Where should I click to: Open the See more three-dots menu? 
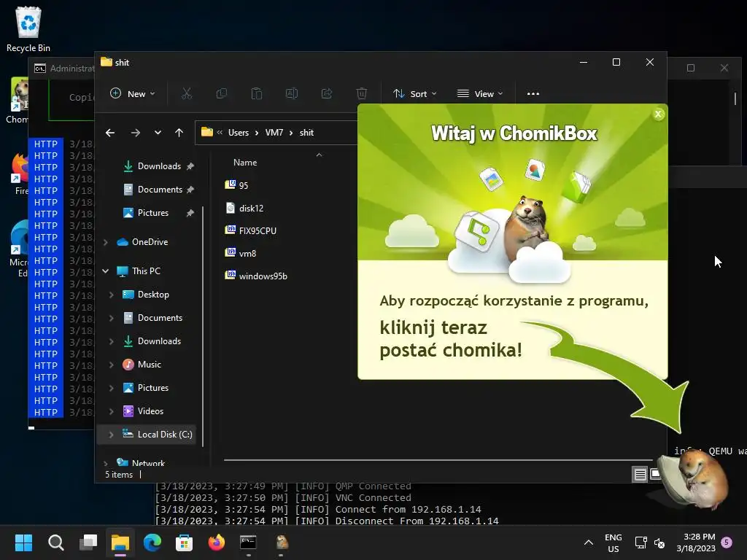coord(533,94)
